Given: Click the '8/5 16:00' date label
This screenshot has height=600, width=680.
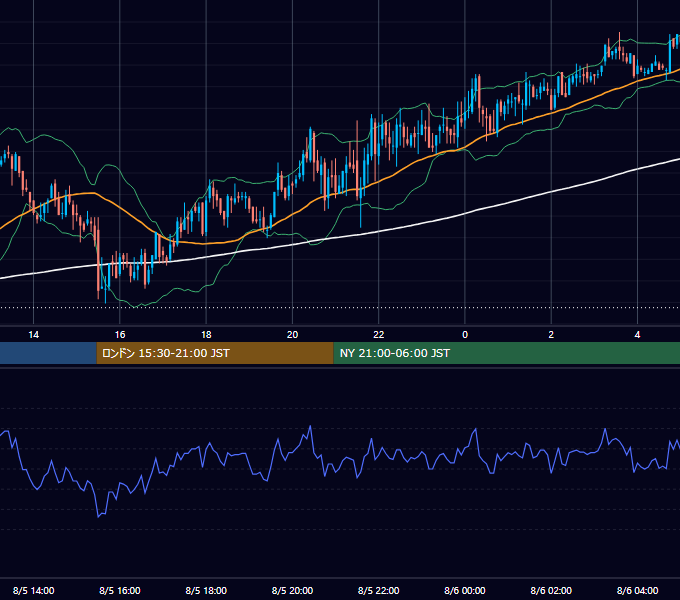Looking at the screenshot, I should click(x=120, y=590).
